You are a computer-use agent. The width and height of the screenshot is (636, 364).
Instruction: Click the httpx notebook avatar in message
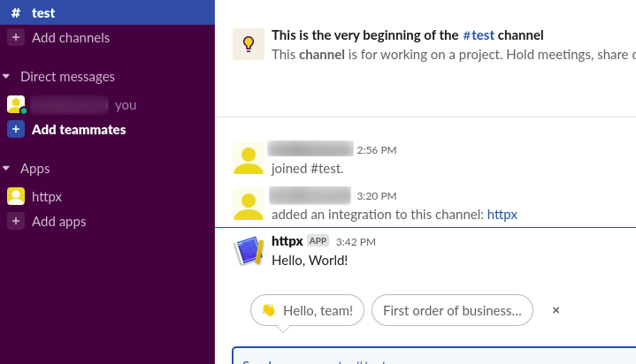coord(249,251)
